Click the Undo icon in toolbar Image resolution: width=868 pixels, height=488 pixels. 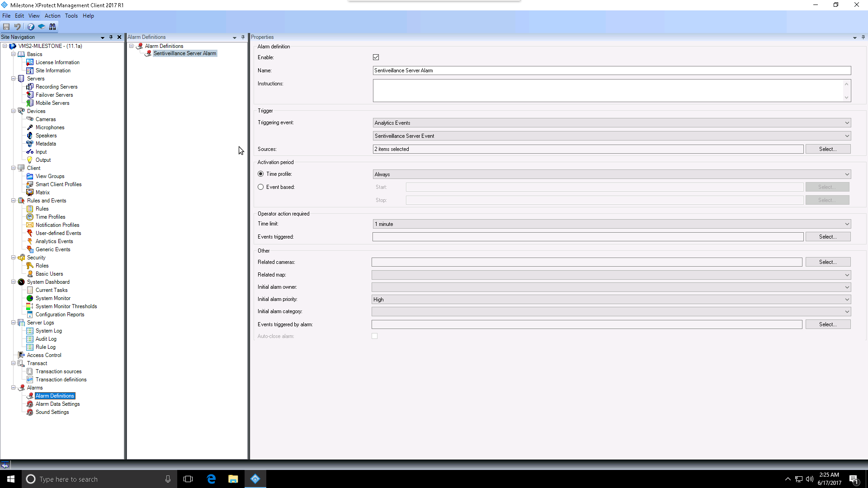(x=17, y=27)
